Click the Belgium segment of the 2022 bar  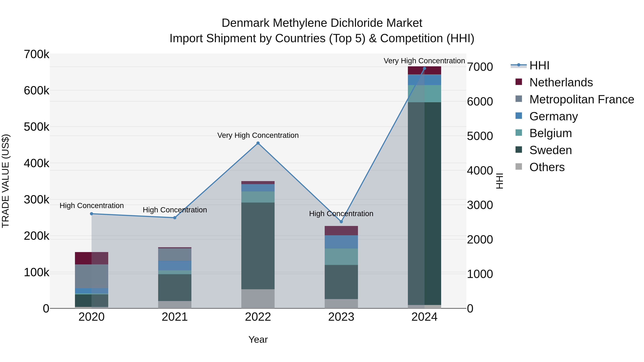coord(258,197)
